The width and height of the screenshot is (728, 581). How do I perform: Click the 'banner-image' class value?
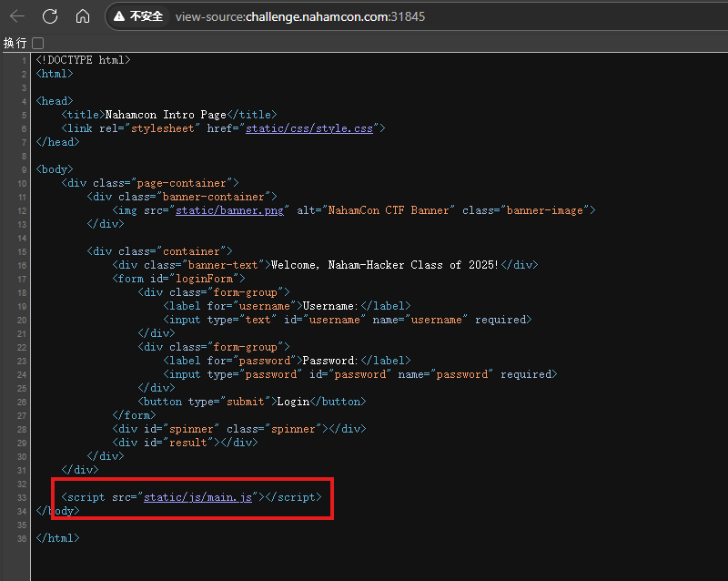(544, 210)
